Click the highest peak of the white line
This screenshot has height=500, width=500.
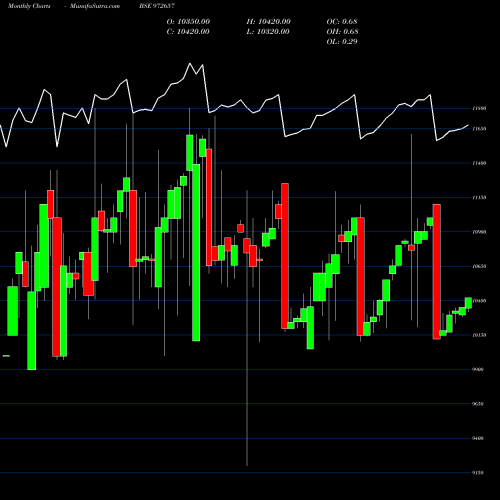click(x=190, y=63)
